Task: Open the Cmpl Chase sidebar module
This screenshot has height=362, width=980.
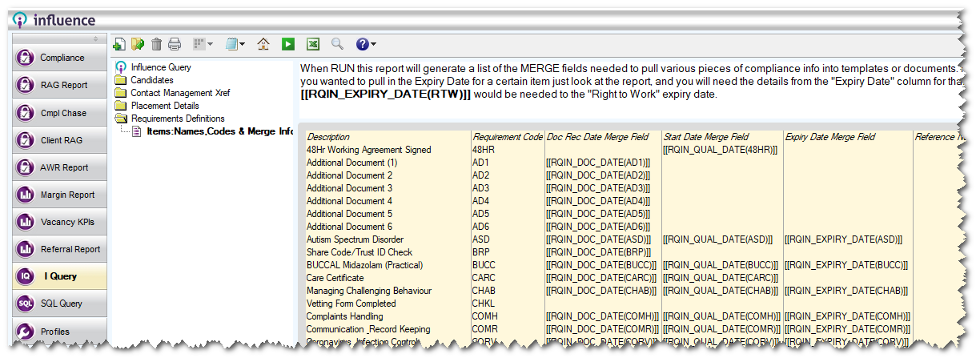Action: tap(59, 113)
